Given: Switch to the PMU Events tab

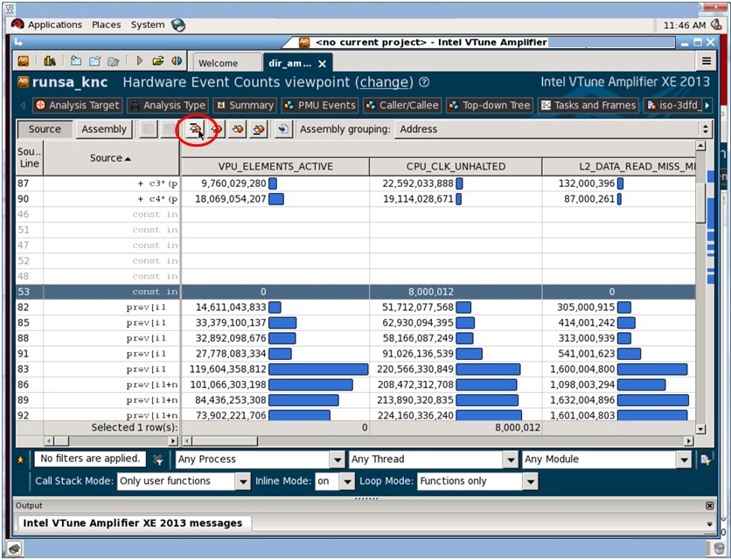Looking at the screenshot, I should 320,106.
